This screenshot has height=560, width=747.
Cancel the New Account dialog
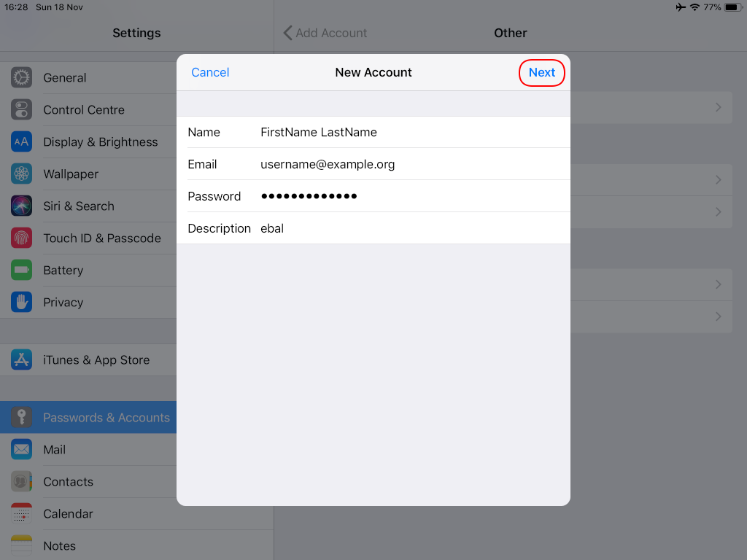tap(210, 72)
